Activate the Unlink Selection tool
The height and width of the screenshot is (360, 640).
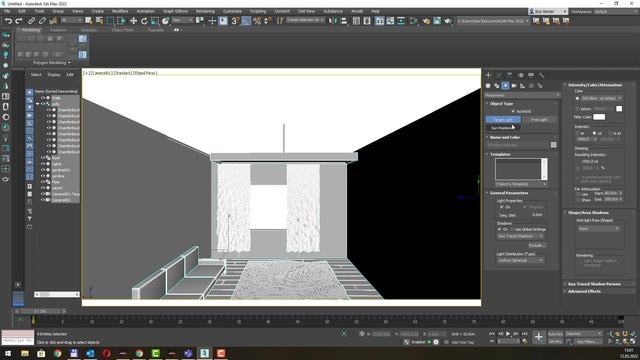(x=42, y=21)
